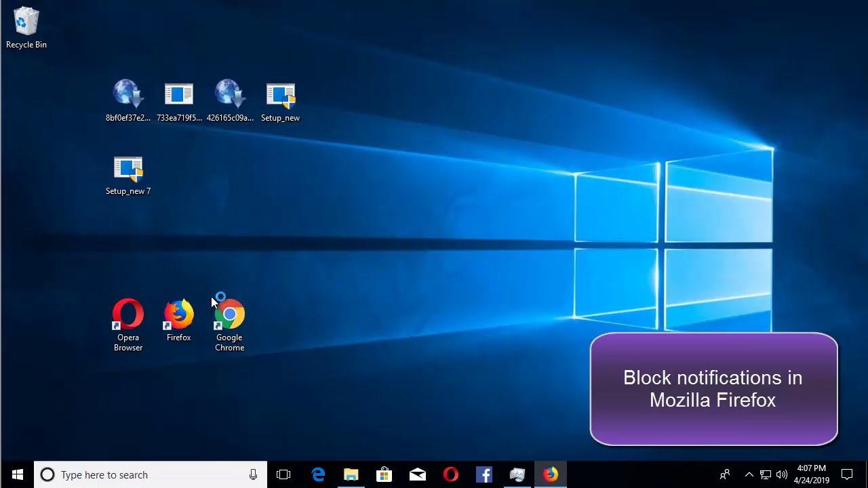Click the Type here to search box
Screen dimensions: 868x488
(151, 474)
